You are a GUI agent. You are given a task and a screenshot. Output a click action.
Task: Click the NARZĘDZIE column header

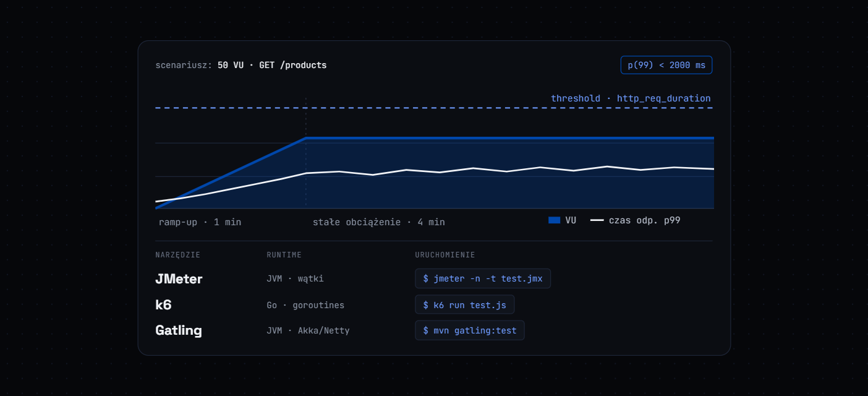pos(178,255)
